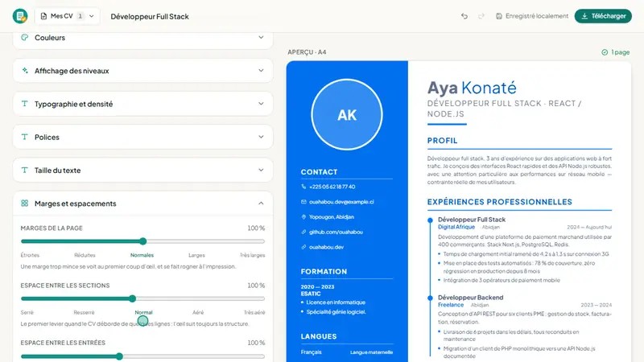Select the Normal section spacing preset

coord(144,313)
